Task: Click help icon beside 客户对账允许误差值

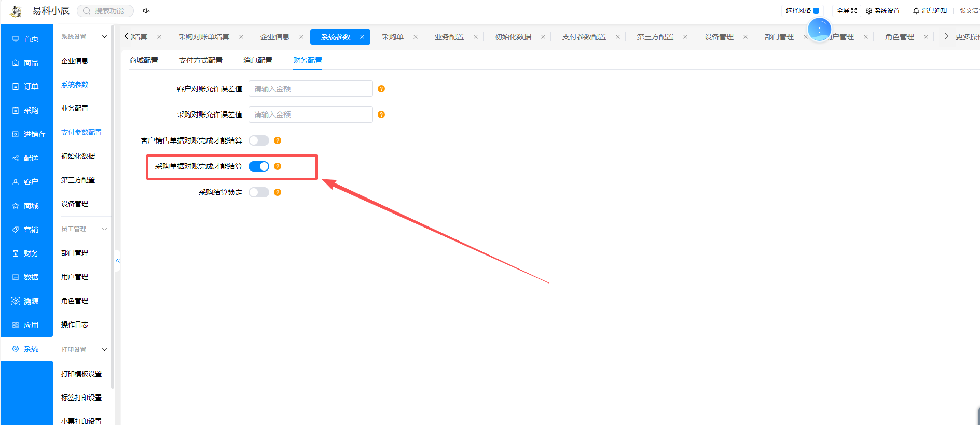Action: [x=381, y=89]
